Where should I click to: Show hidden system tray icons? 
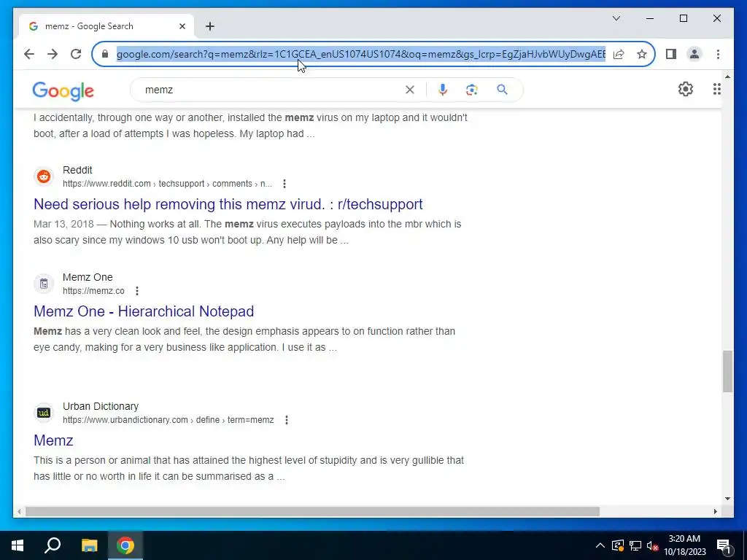tap(600, 545)
